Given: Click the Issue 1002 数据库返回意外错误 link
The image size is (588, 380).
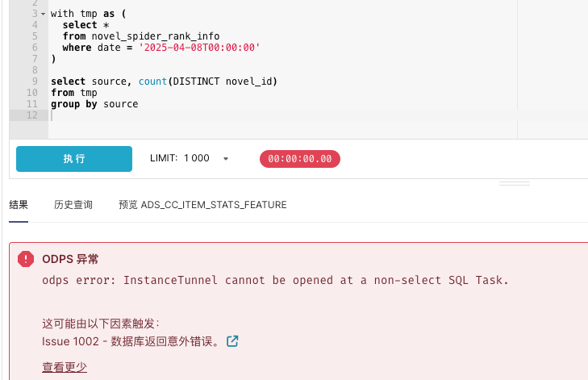Looking at the screenshot, I should [x=131, y=341].
